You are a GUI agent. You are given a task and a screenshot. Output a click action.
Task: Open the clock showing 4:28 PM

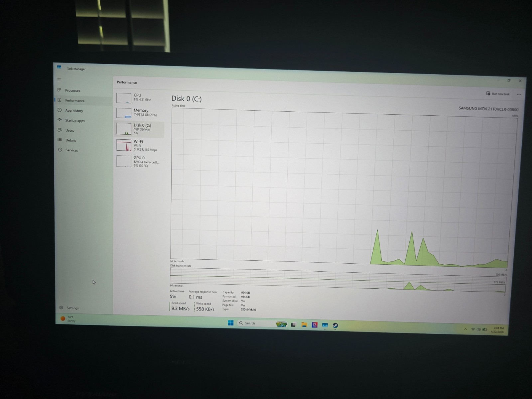coord(497,330)
